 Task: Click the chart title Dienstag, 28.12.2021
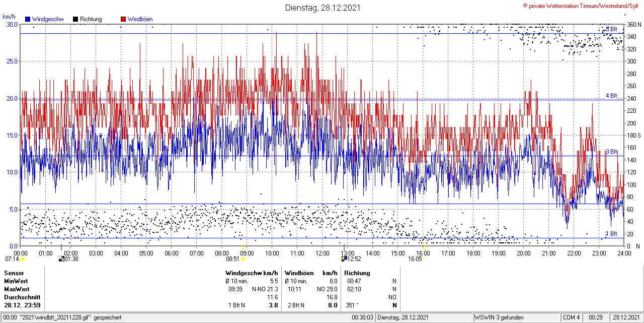tap(322, 8)
